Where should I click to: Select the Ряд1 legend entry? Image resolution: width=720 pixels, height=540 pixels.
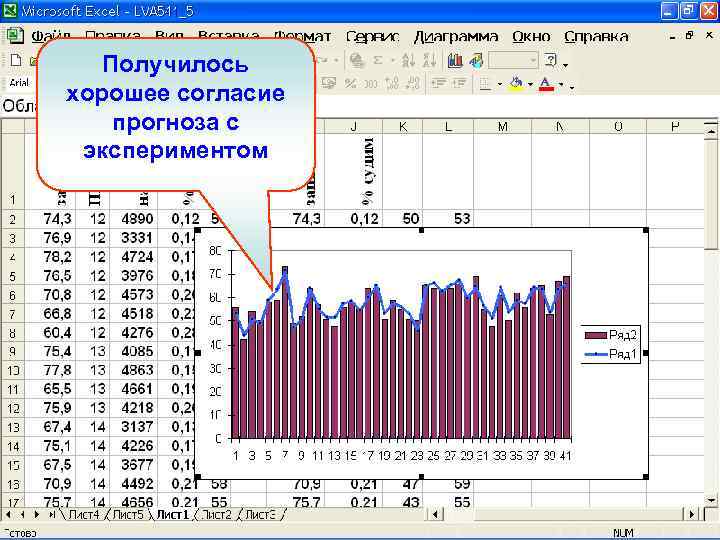pyautogui.click(x=611, y=354)
